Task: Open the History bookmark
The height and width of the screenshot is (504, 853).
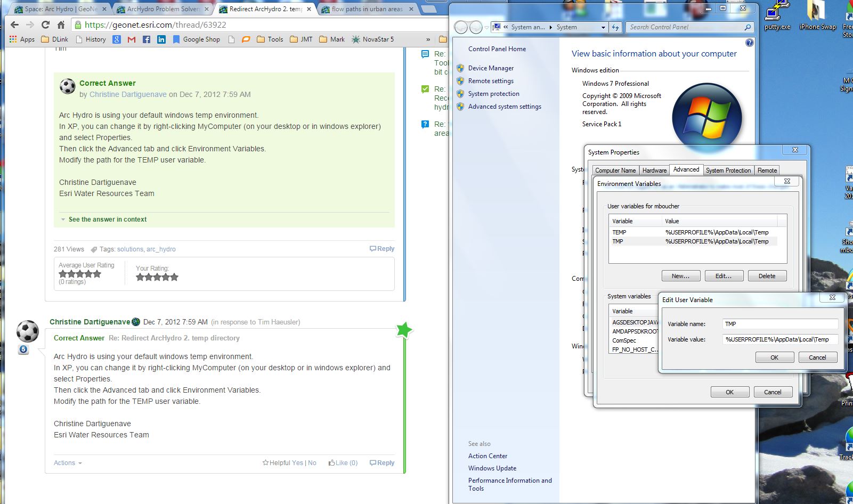Action: pyautogui.click(x=91, y=39)
